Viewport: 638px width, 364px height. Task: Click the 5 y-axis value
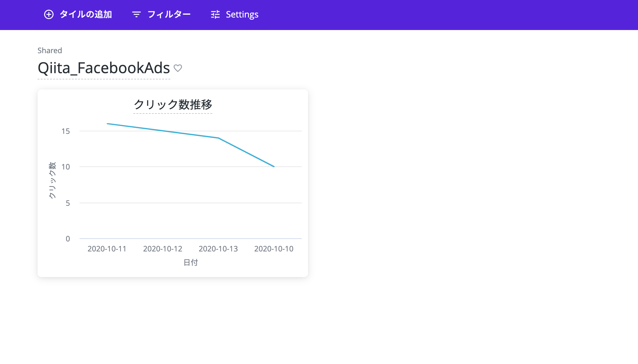point(68,203)
